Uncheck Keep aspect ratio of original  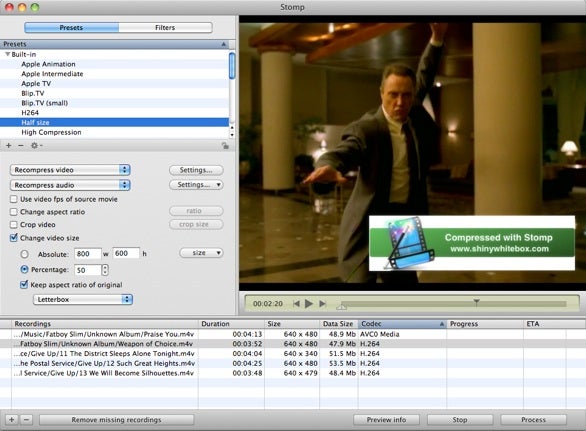[24, 285]
